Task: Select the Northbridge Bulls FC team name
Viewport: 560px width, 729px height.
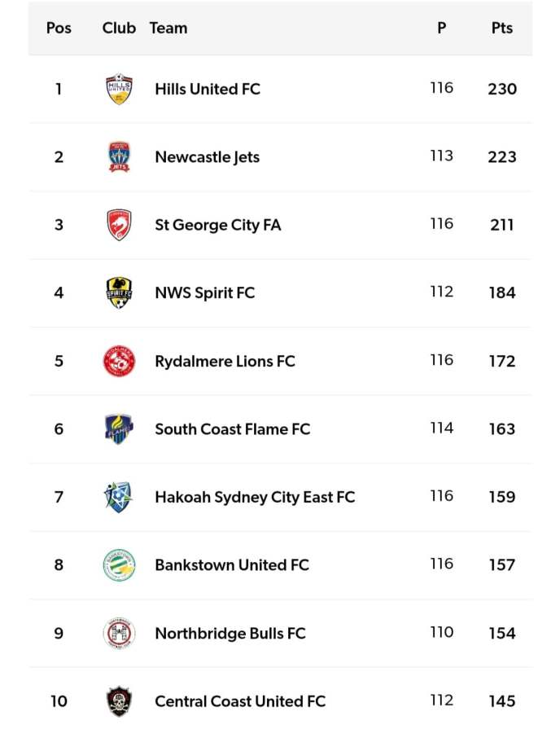Action: coord(230,633)
